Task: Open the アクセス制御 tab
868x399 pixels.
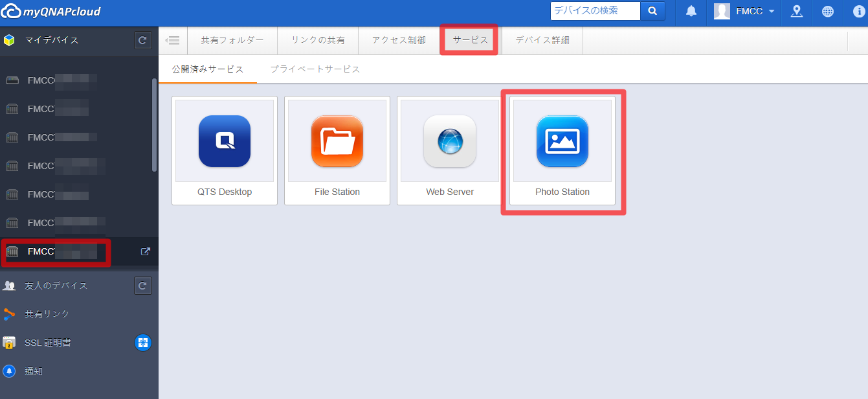Action: (x=399, y=40)
